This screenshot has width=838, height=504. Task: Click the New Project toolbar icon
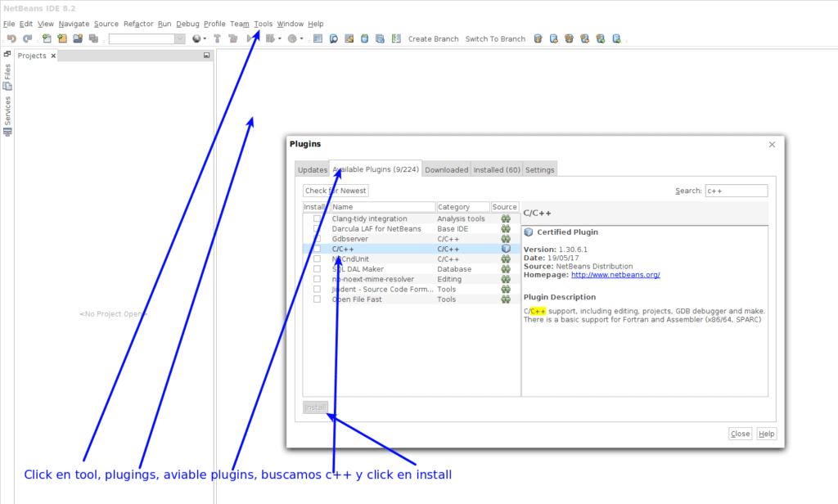pyautogui.click(x=62, y=38)
